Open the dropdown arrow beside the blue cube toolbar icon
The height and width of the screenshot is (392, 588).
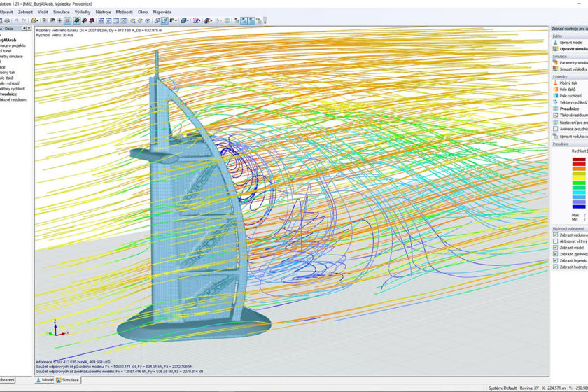click(188, 20)
